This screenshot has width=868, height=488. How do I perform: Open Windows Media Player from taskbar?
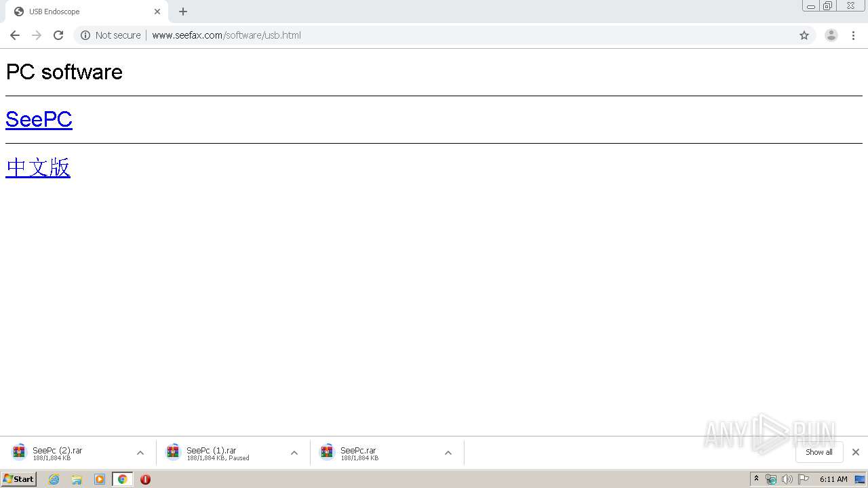100,479
